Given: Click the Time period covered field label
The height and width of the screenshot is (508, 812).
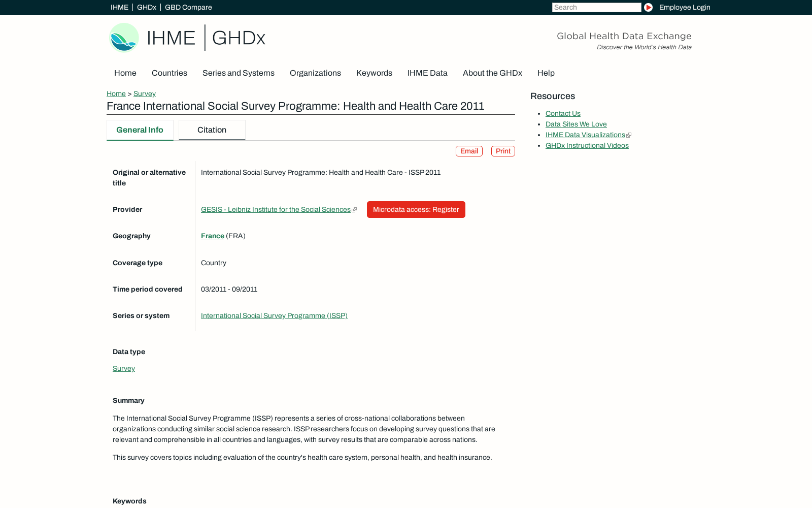Looking at the screenshot, I should [147, 289].
